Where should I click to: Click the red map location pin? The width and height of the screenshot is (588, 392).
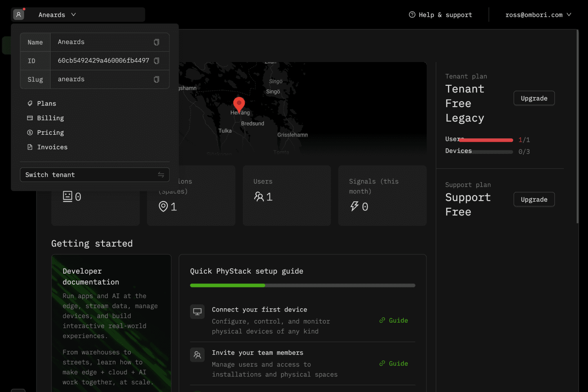click(x=239, y=104)
